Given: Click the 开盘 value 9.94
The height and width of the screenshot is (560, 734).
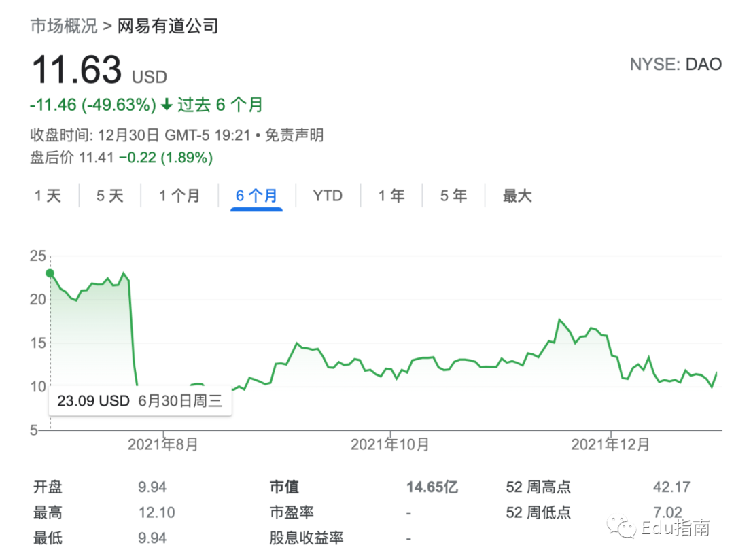Looking at the screenshot, I should coord(152,487).
